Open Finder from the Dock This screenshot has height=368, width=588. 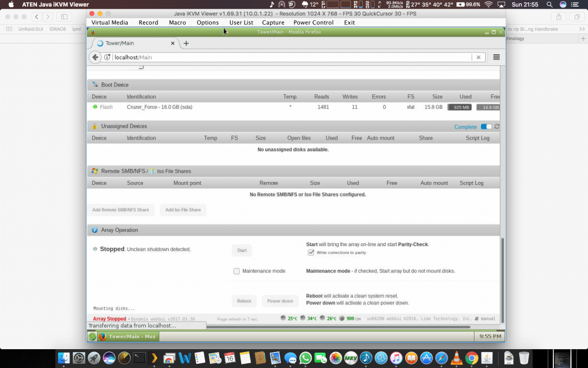[x=64, y=358]
